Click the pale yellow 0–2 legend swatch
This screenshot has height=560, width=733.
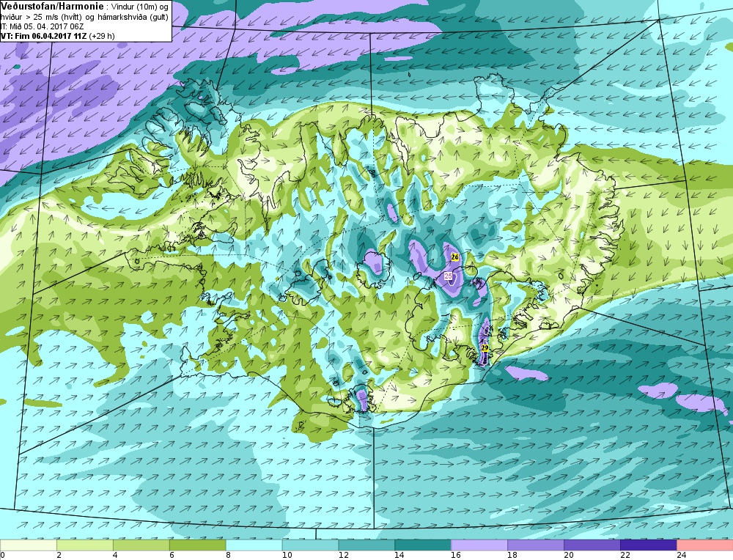(29, 545)
